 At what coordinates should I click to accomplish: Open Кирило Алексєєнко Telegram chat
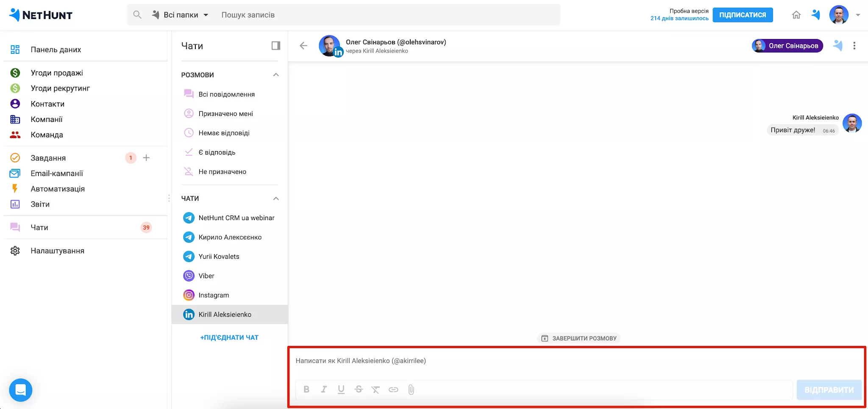tap(229, 237)
